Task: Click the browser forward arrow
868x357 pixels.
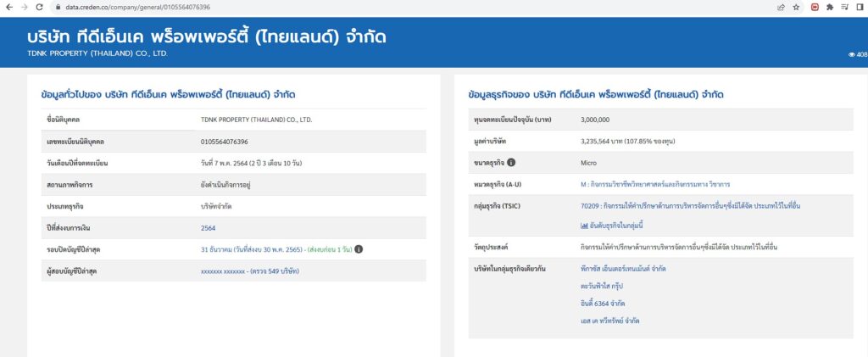Action: [x=23, y=7]
